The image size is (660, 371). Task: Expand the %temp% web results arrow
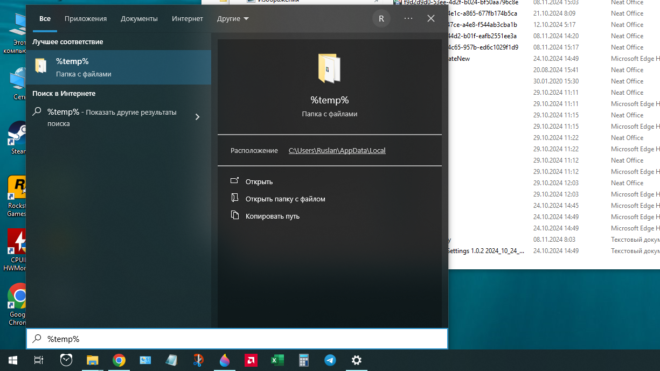[x=197, y=117]
